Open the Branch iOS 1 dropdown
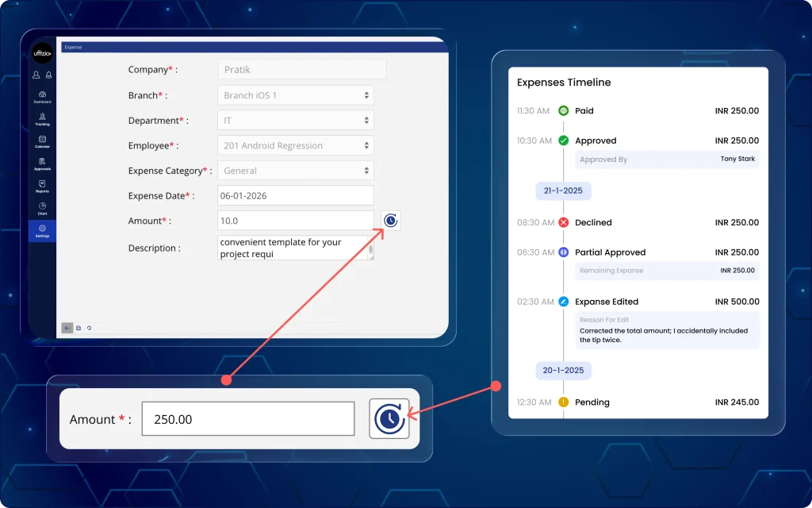Image resolution: width=812 pixels, height=508 pixels. (x=296, y=95)
